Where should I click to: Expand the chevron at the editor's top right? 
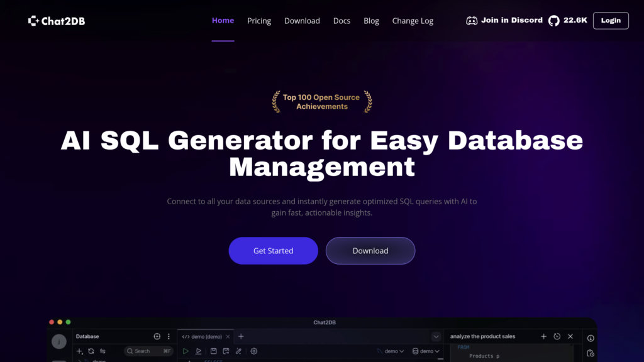436,336
